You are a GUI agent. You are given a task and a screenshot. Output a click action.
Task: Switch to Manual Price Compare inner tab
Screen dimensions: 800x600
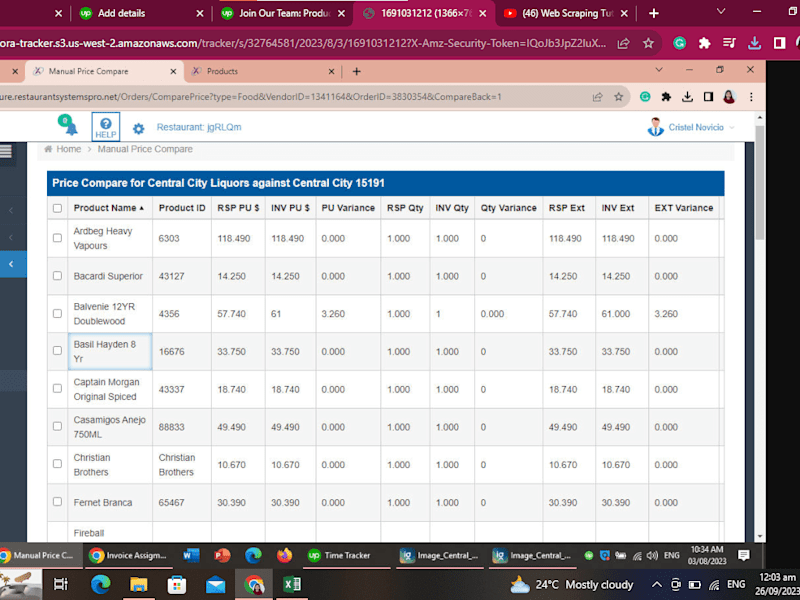[104, 71]
